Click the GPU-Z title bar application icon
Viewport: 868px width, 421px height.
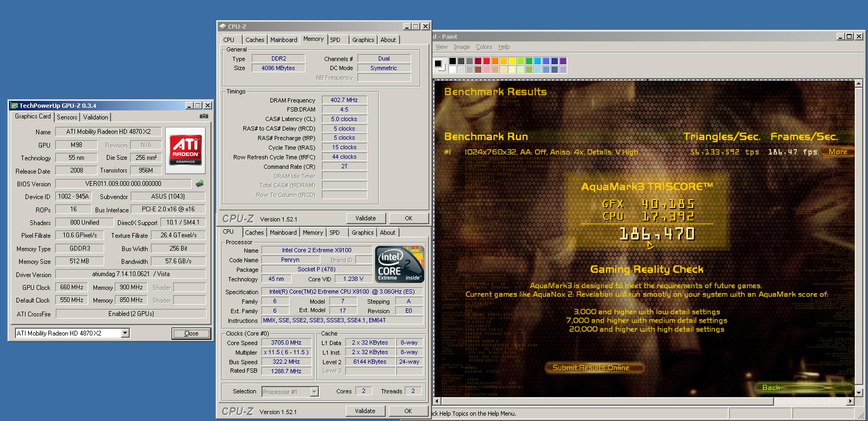(14, 106)
